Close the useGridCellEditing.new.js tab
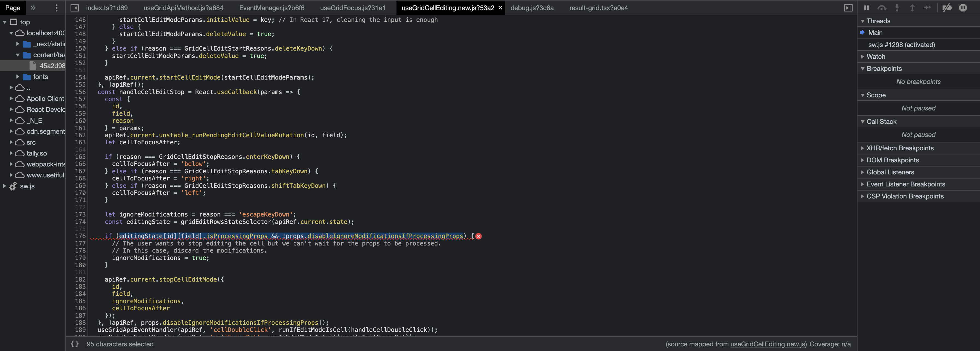 [500, 7]
